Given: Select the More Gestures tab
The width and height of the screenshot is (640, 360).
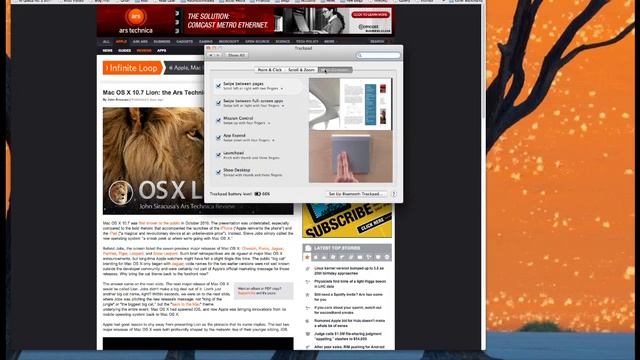Looking at the screenshot, I should (335, 70).
